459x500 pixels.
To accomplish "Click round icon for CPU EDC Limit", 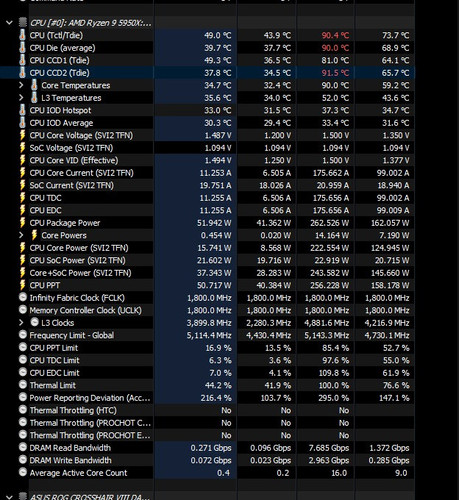I will click(x=23, y=372).
